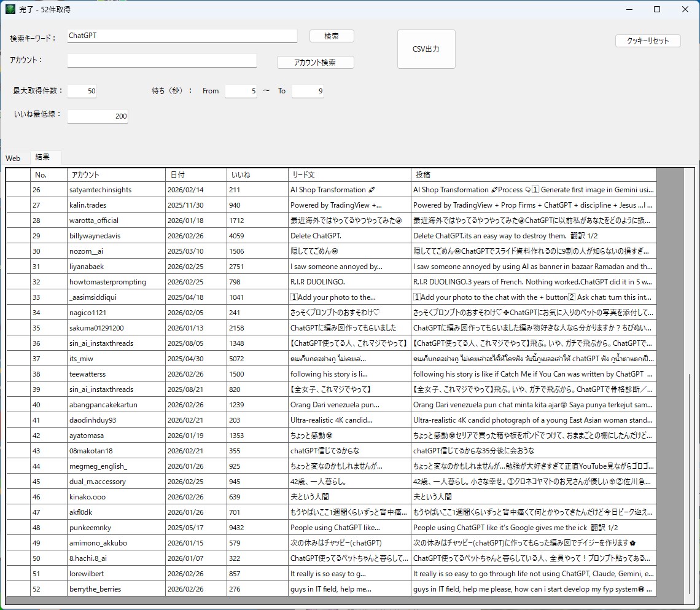Viewport: 700px width, 610px height.
Task: Select account cell billywaynedavis
Action: coord(116,236)
